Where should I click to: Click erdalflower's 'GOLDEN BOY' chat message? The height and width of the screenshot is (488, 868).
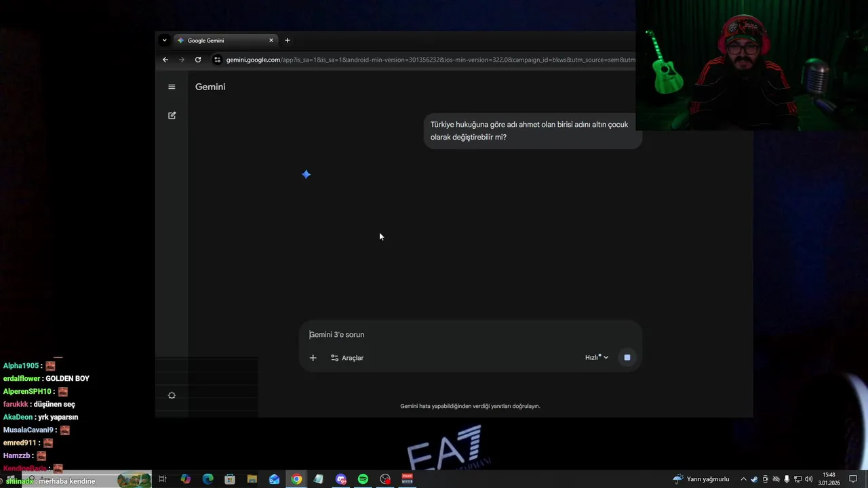[67, 379]
